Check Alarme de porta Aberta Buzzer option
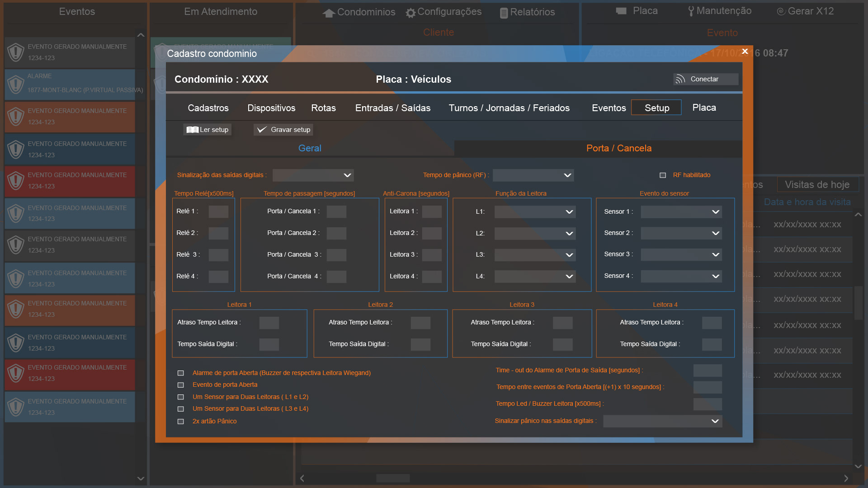Image resolution: width=868 pixels, height=488 pixels. (x=181, y=373)
